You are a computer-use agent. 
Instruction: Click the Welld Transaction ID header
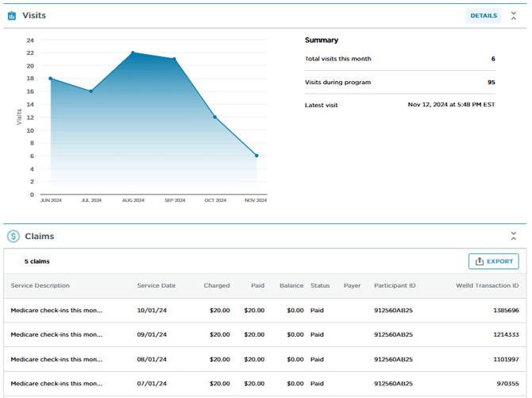pyautogui.click(x=487, y=286)
